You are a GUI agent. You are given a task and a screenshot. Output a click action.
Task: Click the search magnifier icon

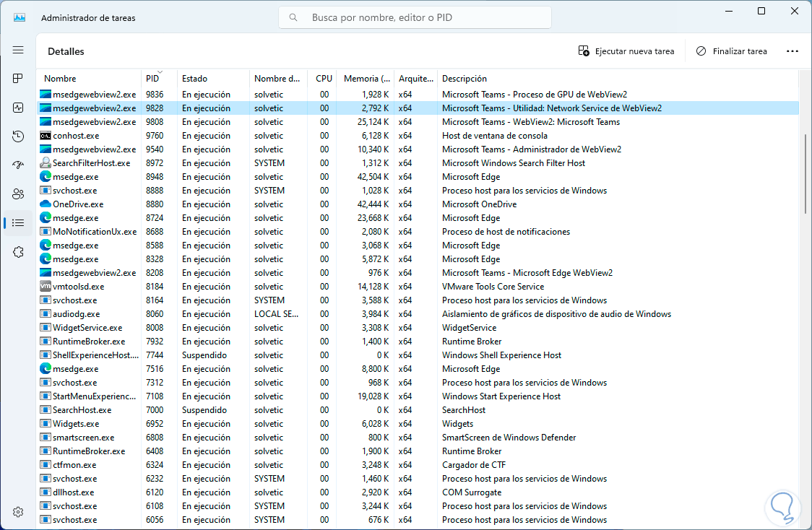tap(293, 17)
